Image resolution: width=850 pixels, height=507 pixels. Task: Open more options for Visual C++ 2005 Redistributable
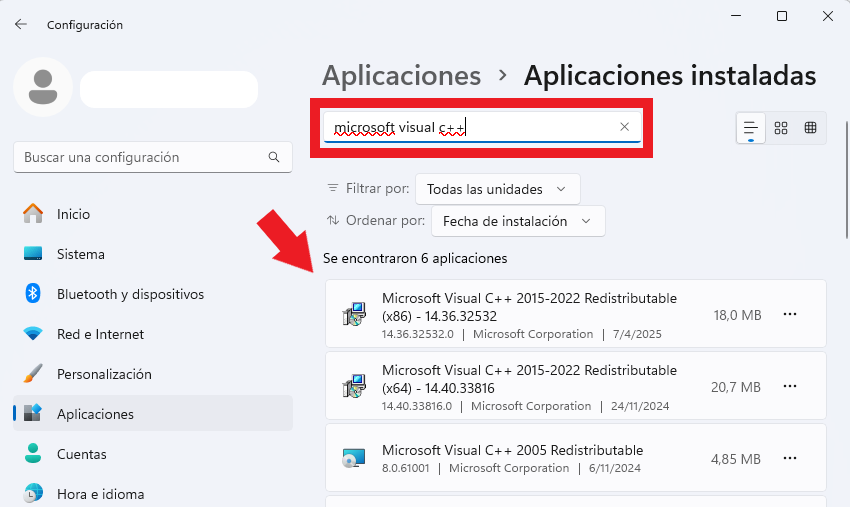pos(790,458)
